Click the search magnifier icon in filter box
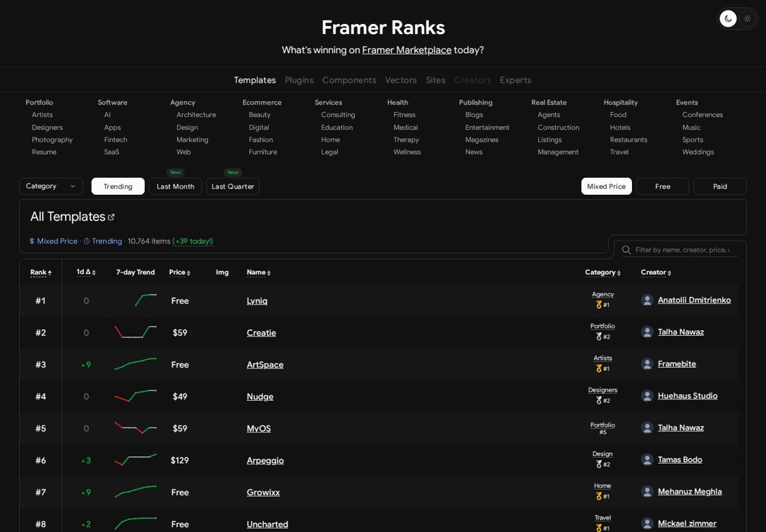 tap(626, 250)
